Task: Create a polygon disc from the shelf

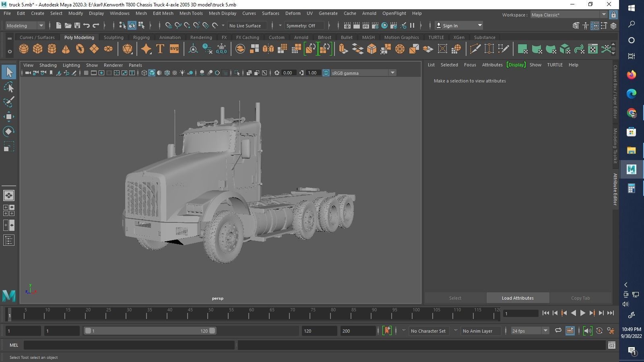Action: [108, 49]
